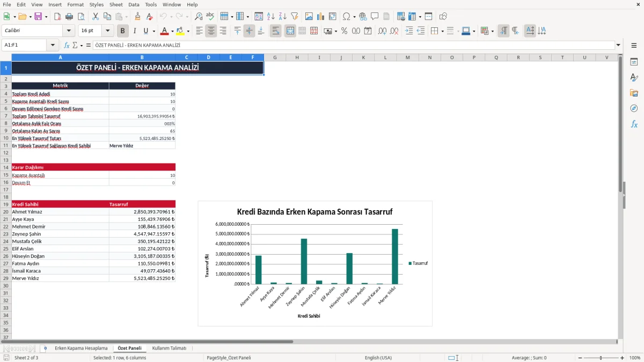Open Background Color dropdown arrow
The width and height of the screenshot is (644, 362).
[x=187, y=31]
